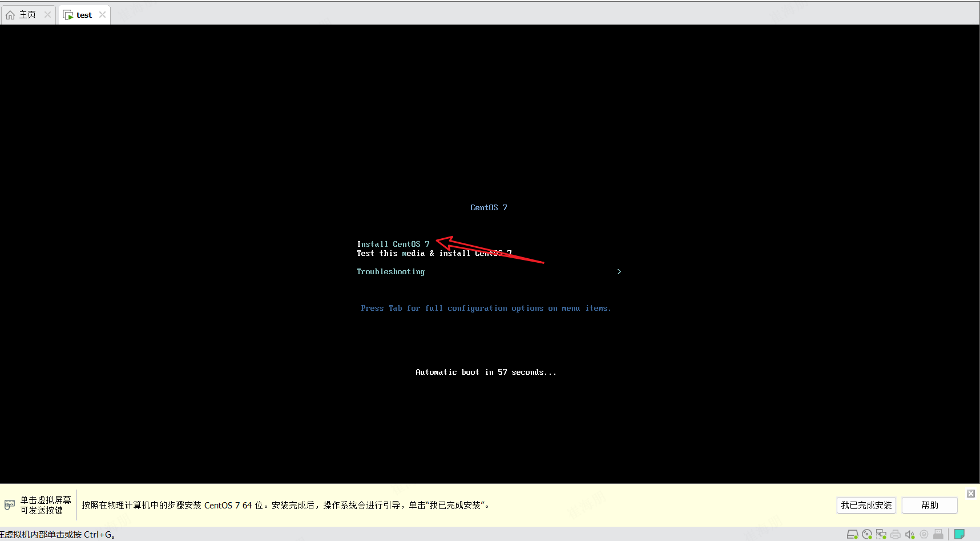This screenshot has height=541, width=980.
Task: Click the CD/DVD drive status icon
Action: tap(867, 535)
